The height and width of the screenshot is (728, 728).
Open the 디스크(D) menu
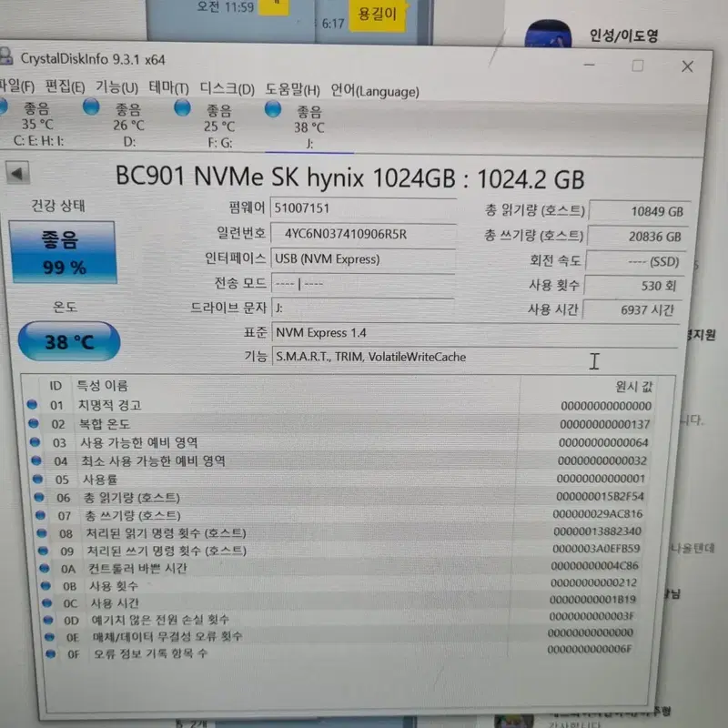point(227,88)
